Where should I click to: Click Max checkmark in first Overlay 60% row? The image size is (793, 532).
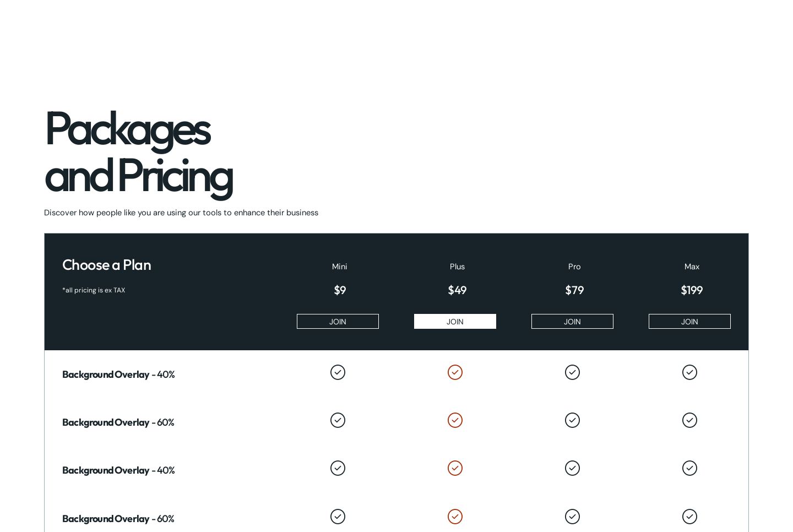click(689, 420)
